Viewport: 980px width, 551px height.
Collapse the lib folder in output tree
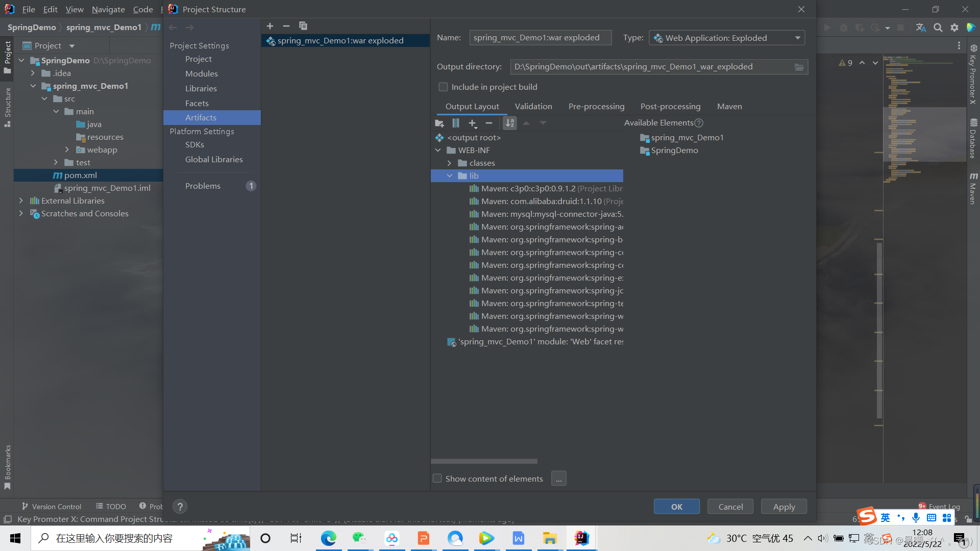pos(450,176)
